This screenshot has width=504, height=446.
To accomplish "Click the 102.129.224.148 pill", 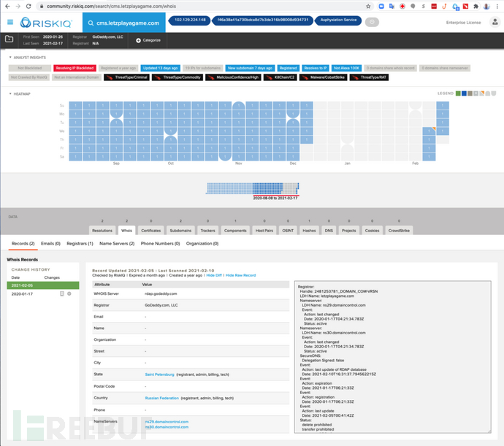I will [x=190, y=20].
